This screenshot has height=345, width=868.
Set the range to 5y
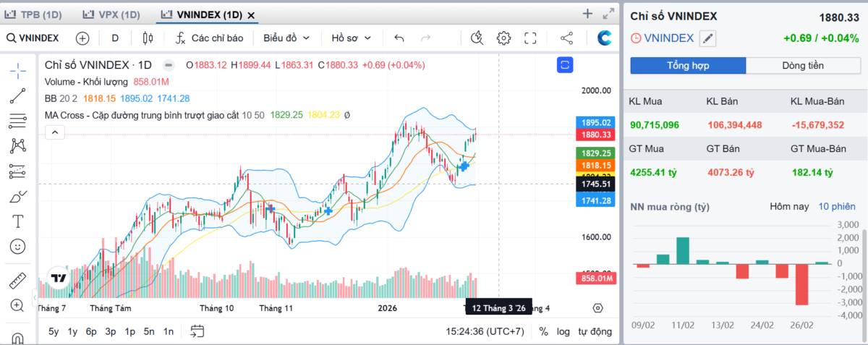[x=54, y=331]
